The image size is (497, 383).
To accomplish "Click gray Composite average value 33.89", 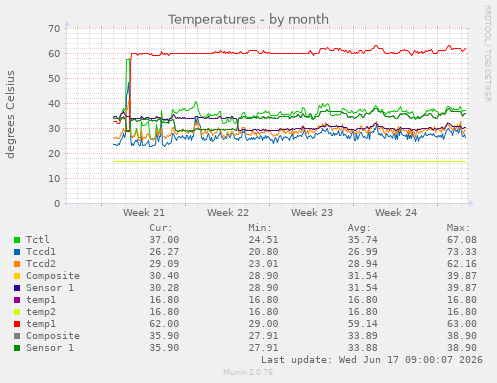I will (363, 336).
